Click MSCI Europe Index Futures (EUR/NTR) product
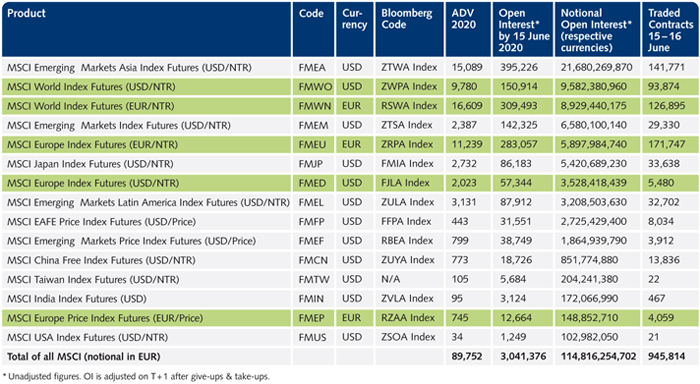Image resolution: width=700 pixels, height=384 pixels. [92, 145]
